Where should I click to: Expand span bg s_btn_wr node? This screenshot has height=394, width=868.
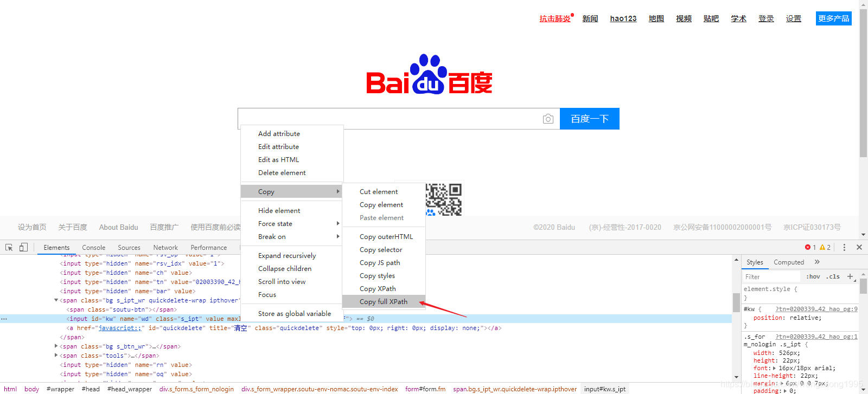pos(56,346)
